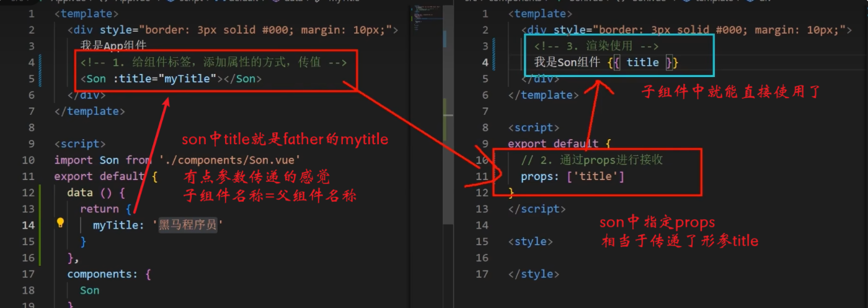Click the opening <style> tag in right editor
This screenshot has height=308, width=868.
tap(530, 242)
